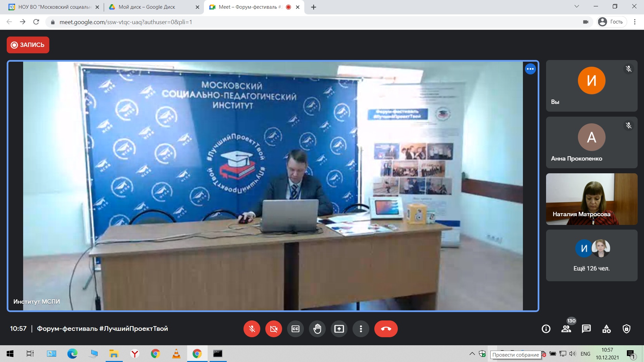This screenshot has height=362, width=644.
Task: Show hidden system tray icons
Action: pyautogui.click(x=472, y=354)
